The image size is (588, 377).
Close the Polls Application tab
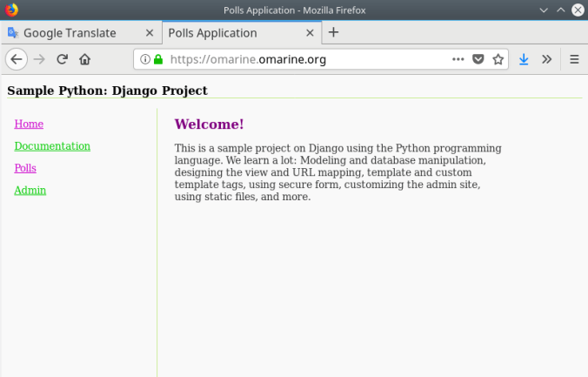(x=311, y=33)
